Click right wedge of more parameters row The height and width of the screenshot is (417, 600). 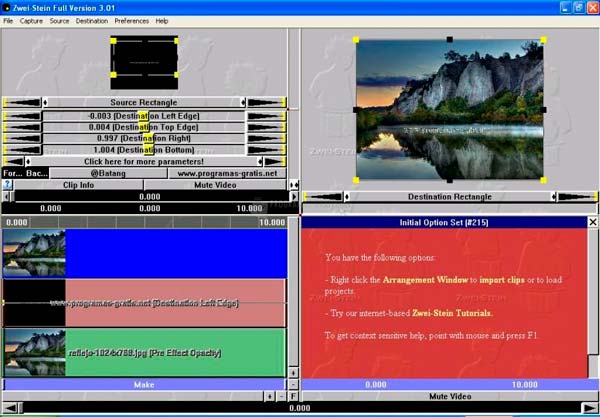(x=274, y=161)
